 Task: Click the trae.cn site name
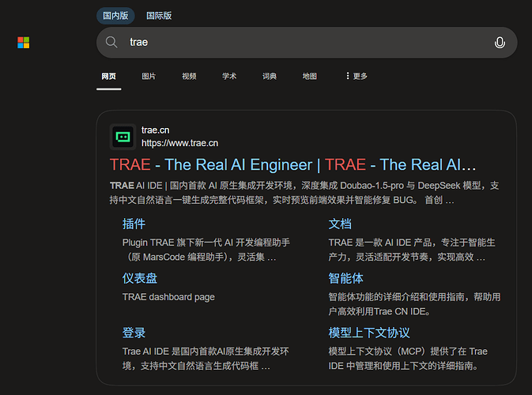[156, 130]
